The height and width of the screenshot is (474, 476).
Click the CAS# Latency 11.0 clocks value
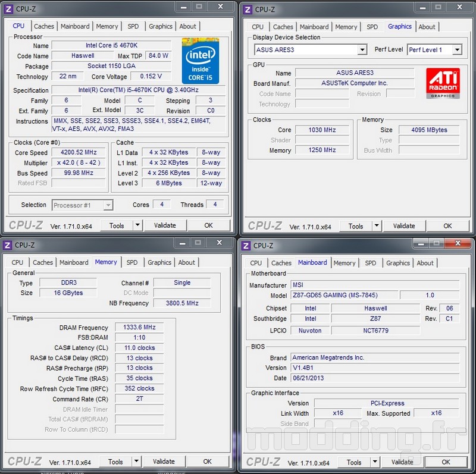point(139,348)
